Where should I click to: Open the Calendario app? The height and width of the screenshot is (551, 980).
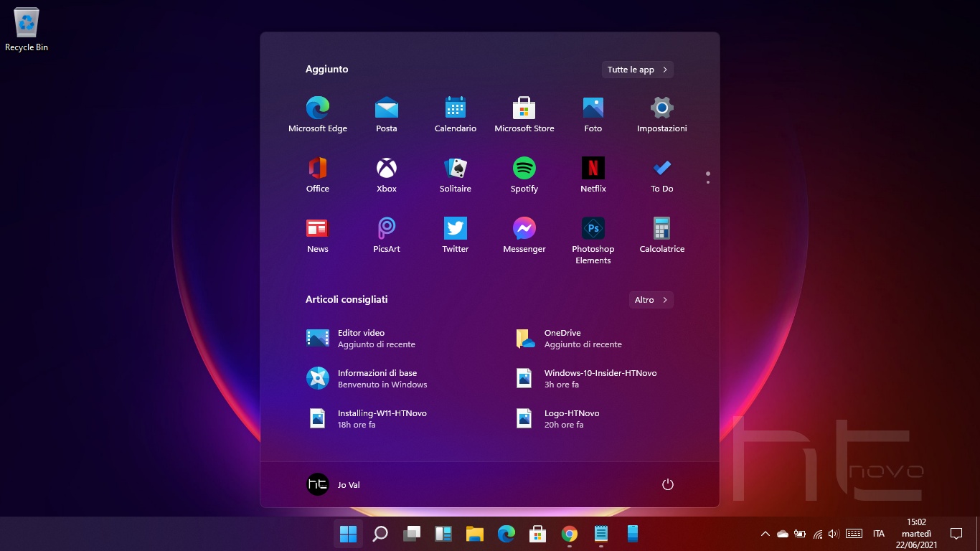click(x=456, y=115)
